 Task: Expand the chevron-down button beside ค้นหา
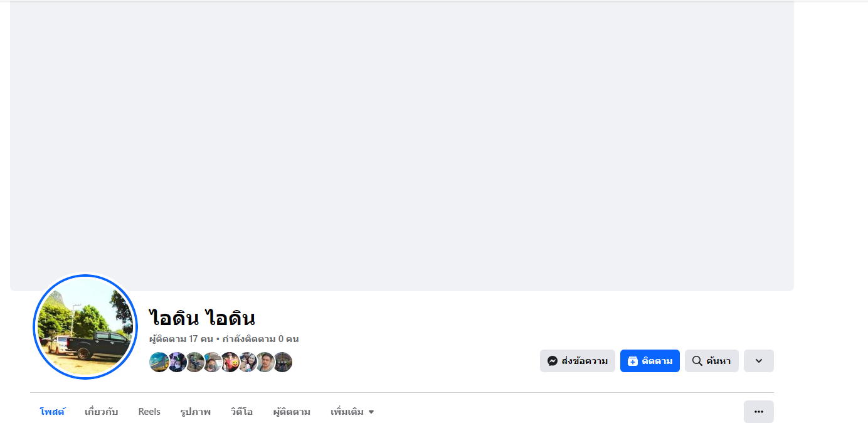759,361
